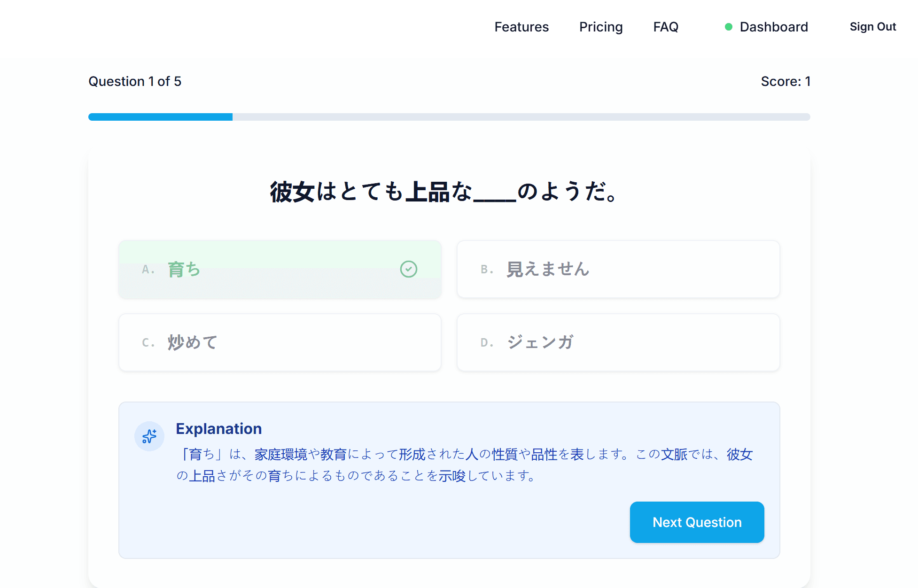Select answer option B 見えません
The image size is (918, 588).
[618, 269]
